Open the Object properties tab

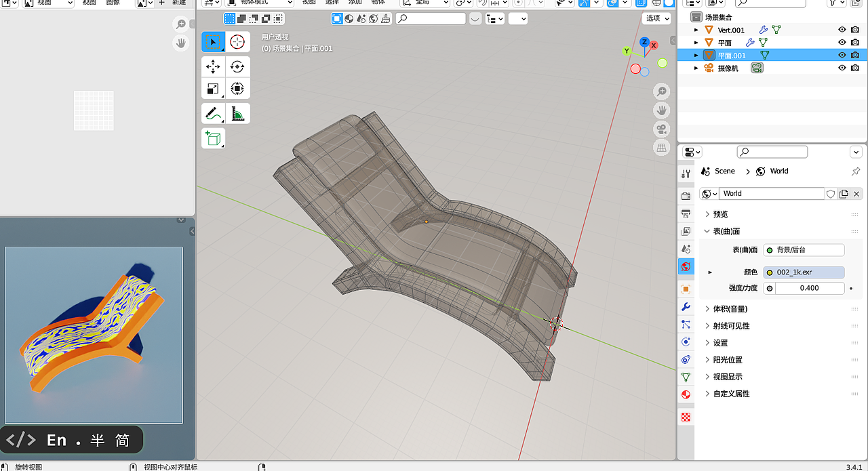(x=686, y=289)
